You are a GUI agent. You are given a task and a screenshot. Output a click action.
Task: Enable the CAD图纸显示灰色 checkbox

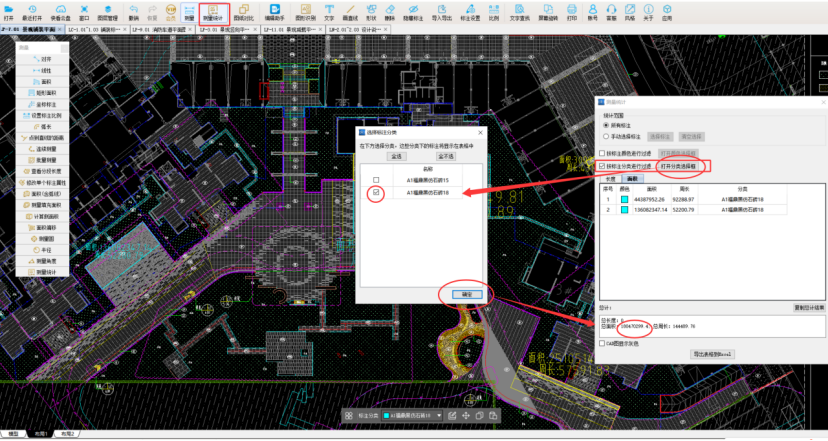(x=603, y=342)
